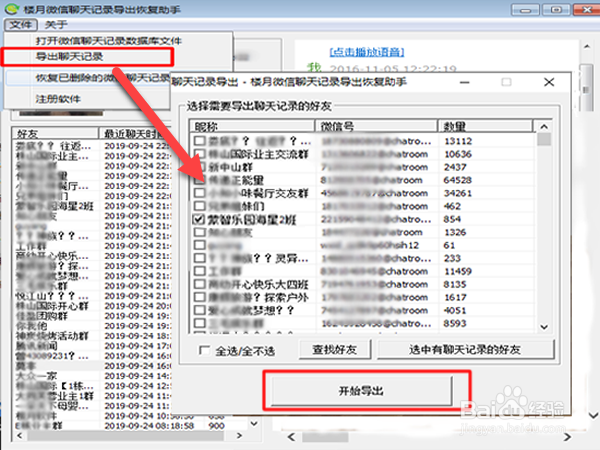Check the row with count 1326
The width and height of the screenshot is (600, 450).
[x=199, y=232]
